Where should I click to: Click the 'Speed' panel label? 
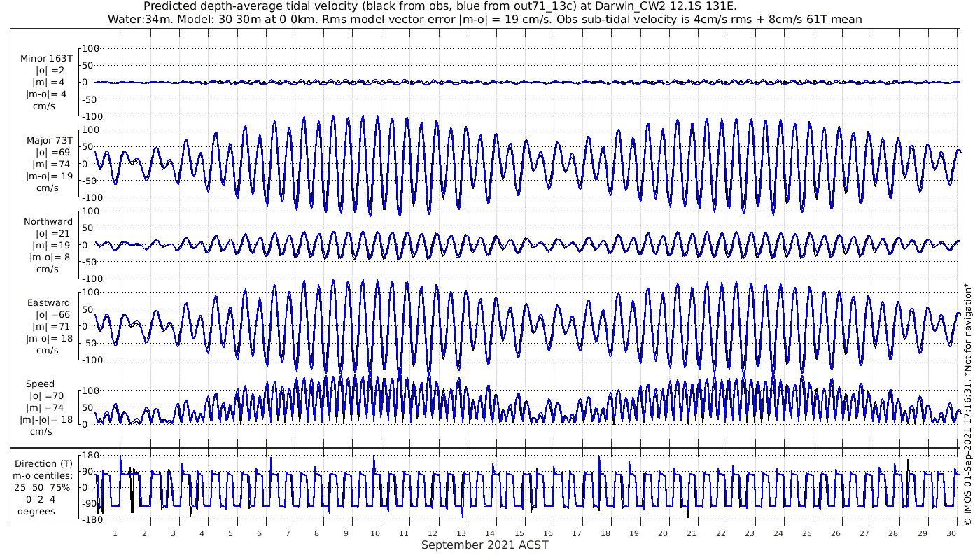click(40, 384)
